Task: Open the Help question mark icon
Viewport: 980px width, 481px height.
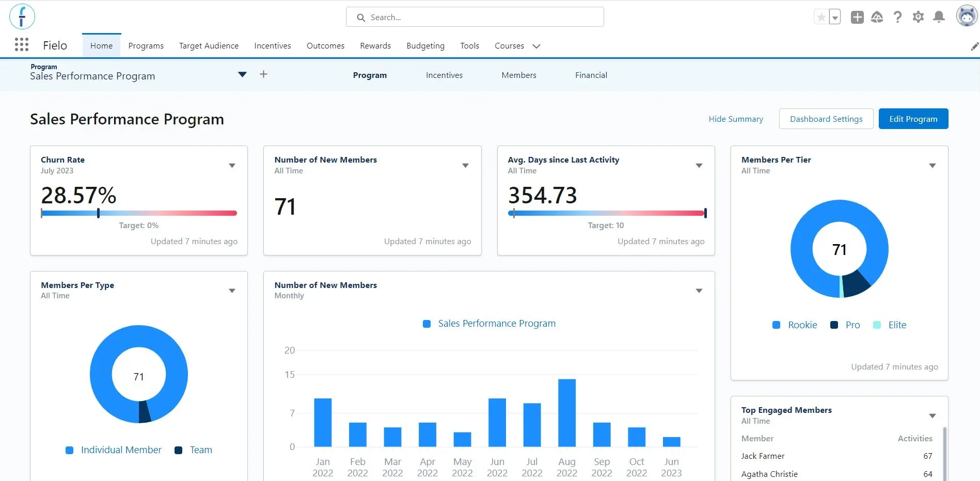Action: point(898,17)
